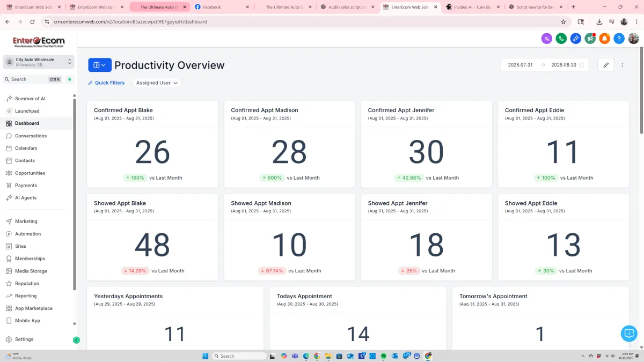Open the megaphone announcements icon
Image resolution: width=644 pixels, height=362 pixels.
coord(590,39)
